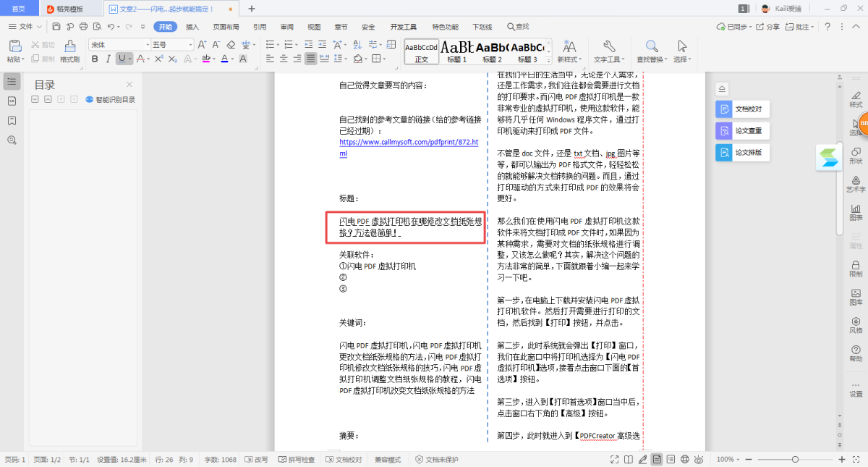Close the 目录 navigation pane

(129, 85)
